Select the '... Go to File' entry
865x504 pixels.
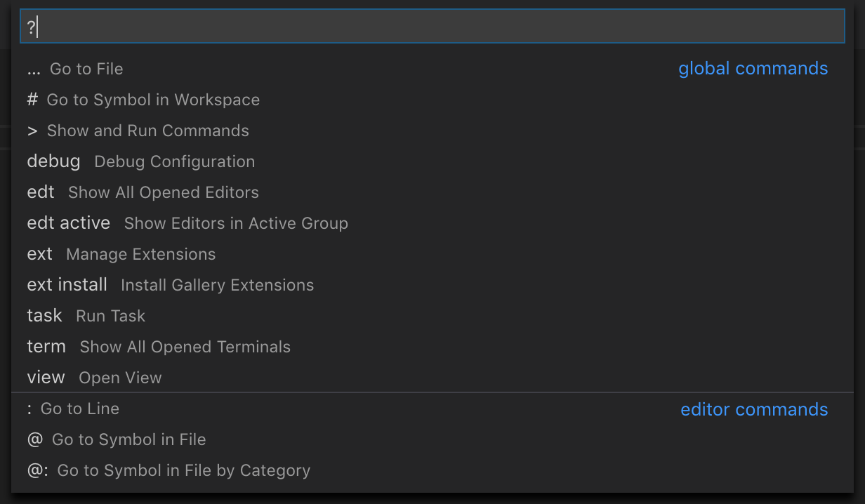[432, 69]
